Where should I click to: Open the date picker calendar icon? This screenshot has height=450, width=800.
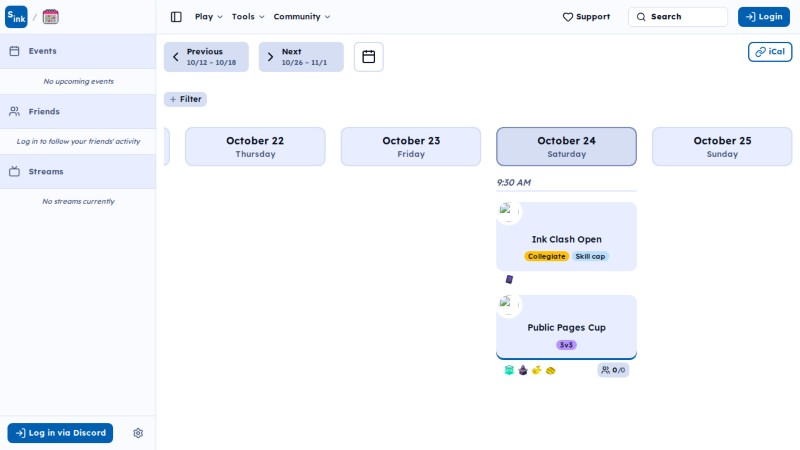click(x=368, y=57)
